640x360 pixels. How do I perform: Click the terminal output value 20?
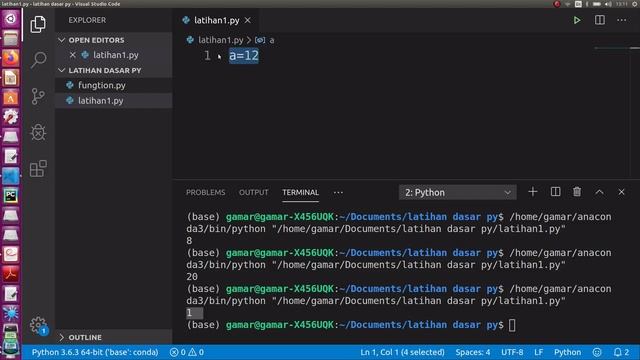point(192,277)
